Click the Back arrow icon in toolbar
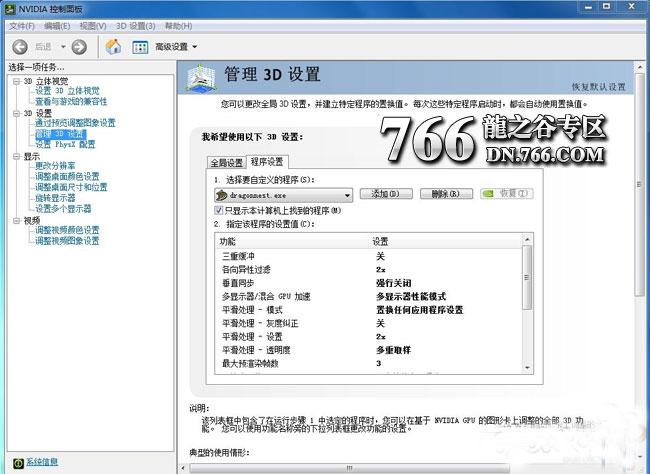The width and height of the screenshot is (650, 474). pyautogui.click(x=19, y=47)
